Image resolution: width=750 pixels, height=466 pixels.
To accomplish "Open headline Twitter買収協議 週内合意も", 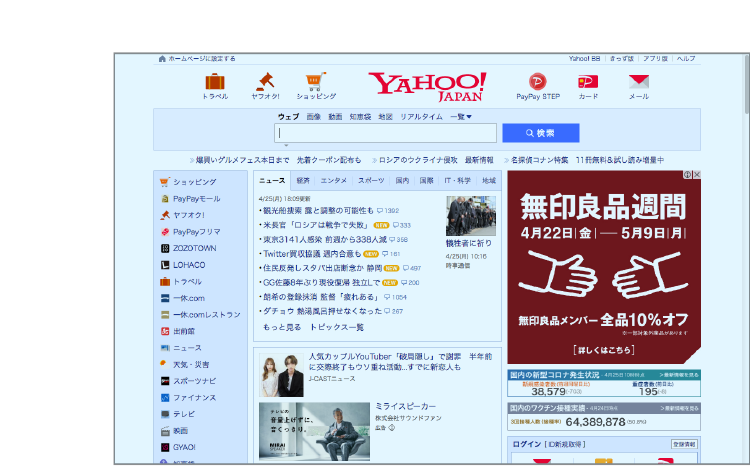I will click(x=312, y=254).
